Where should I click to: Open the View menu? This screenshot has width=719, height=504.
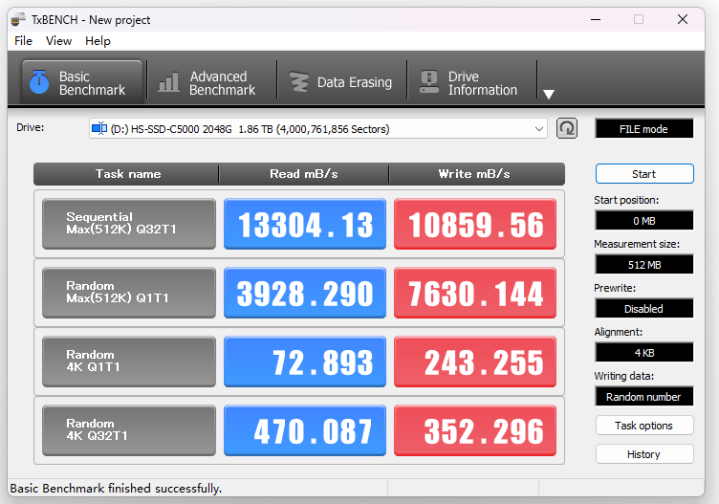click(59, 41)
